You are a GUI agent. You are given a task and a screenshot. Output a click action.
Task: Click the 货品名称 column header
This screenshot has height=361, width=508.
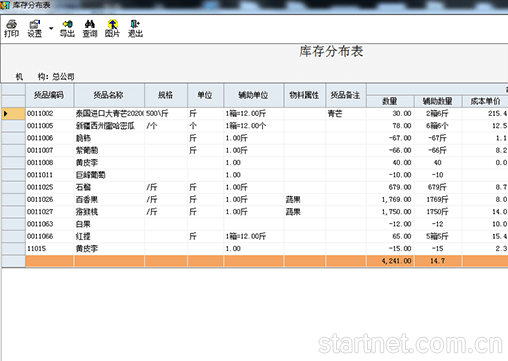109,95
